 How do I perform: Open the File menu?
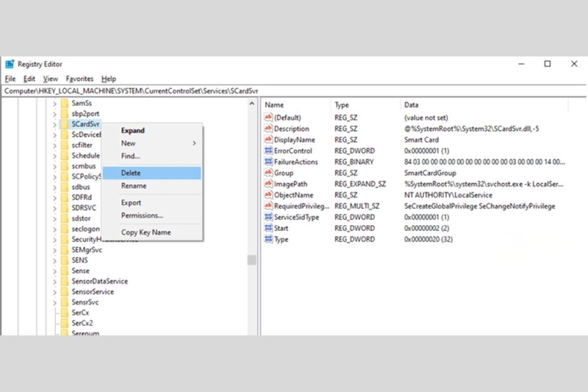pyautogui.click(x=10, y=79)
